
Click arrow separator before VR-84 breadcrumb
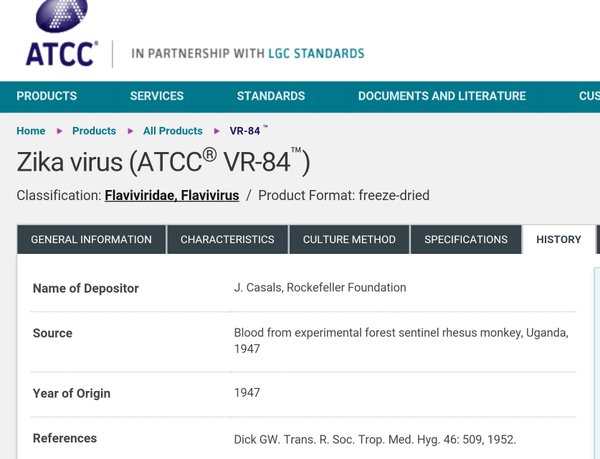[x=217, y=131]
